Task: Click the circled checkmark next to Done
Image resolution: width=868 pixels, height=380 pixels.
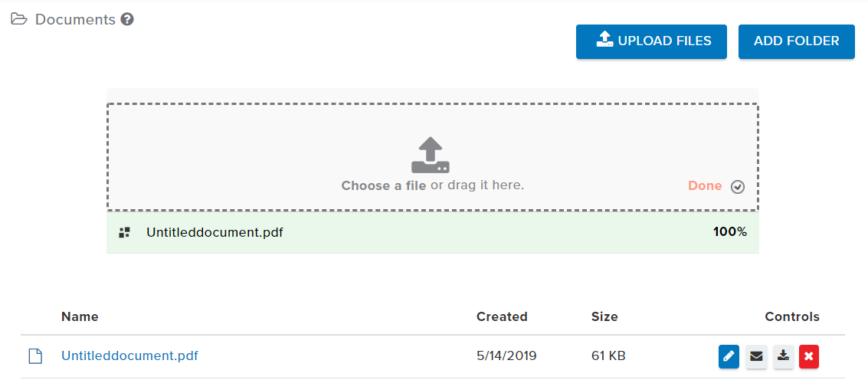Action: click(737, 187)
